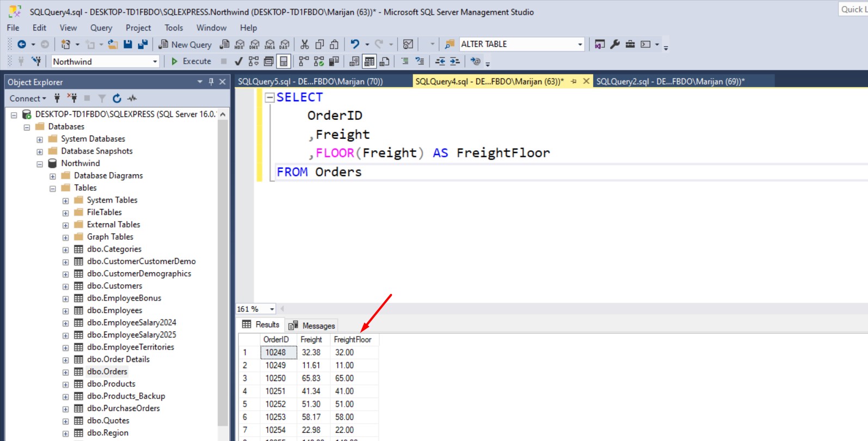Close the SQLQuery4.sql tab
Screen dimensions: 868x441
pos(586,81)
